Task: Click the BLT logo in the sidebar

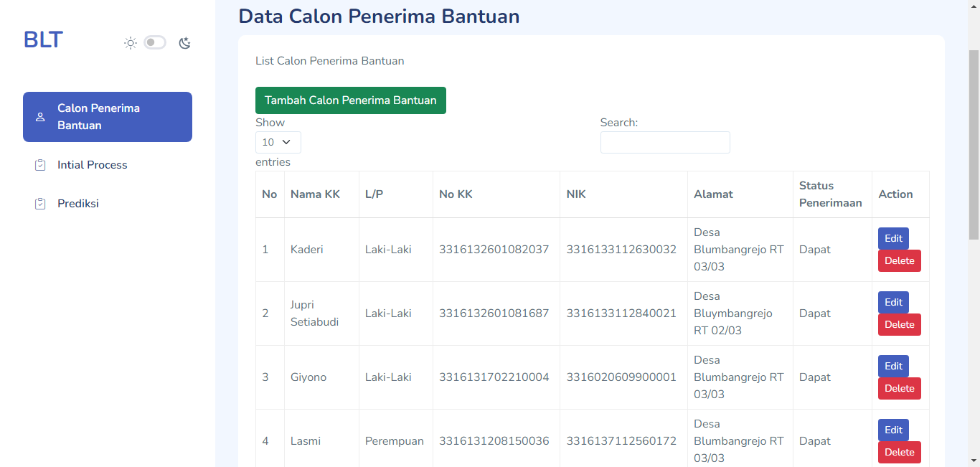Action: [42, 39]
